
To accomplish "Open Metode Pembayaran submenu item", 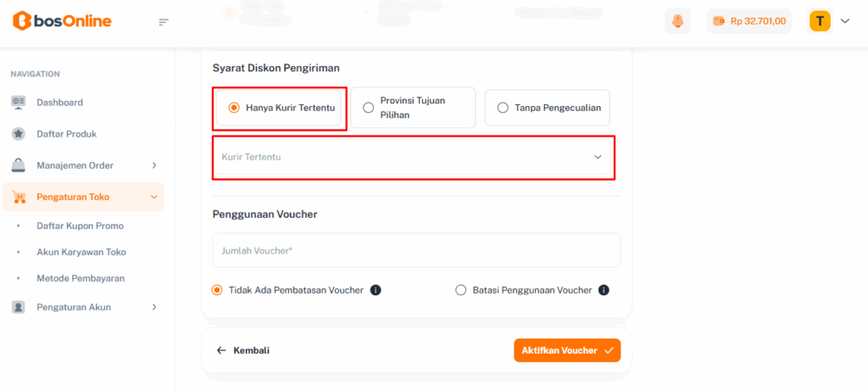I will (81, 278).
